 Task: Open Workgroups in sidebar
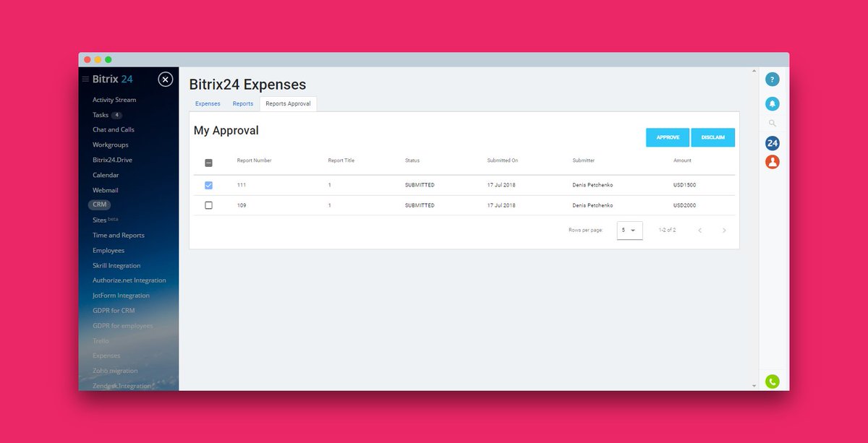point(111,145)
